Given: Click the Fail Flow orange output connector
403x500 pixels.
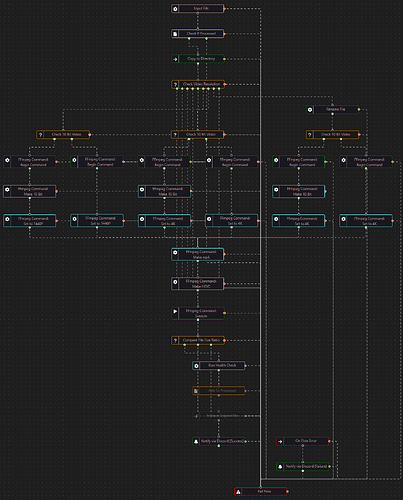Looking at the screenshot, I should coord(287,492).
